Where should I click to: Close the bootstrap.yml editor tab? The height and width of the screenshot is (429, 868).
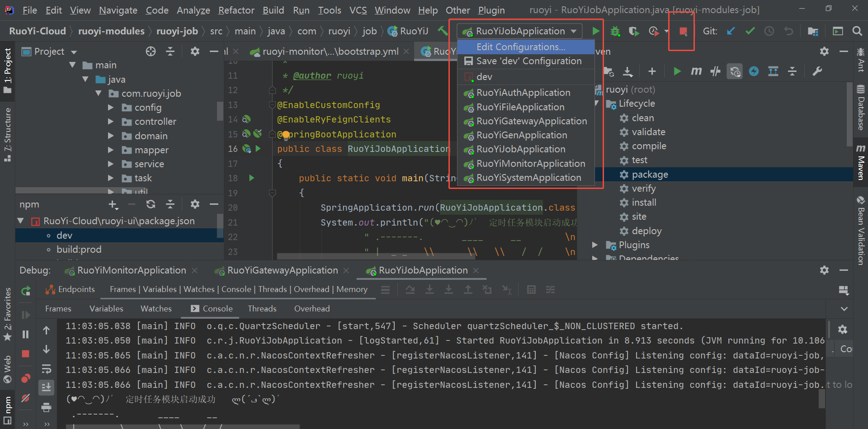pos(406,52)
